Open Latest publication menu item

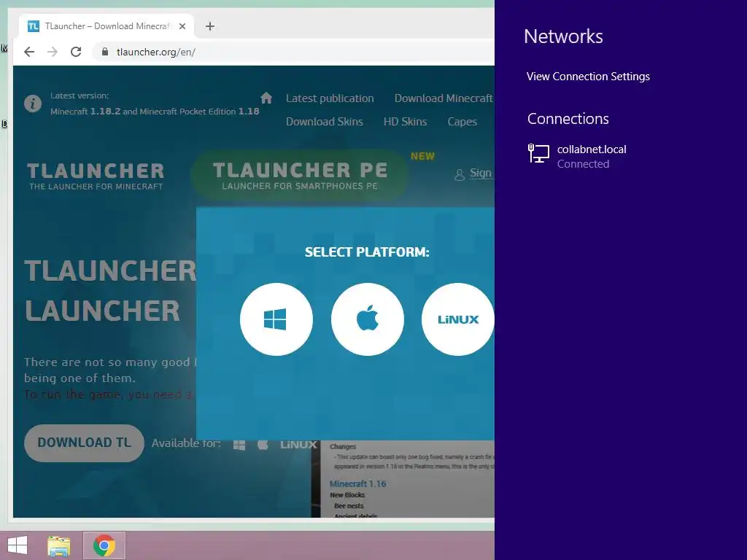click(x=330, y=98)
